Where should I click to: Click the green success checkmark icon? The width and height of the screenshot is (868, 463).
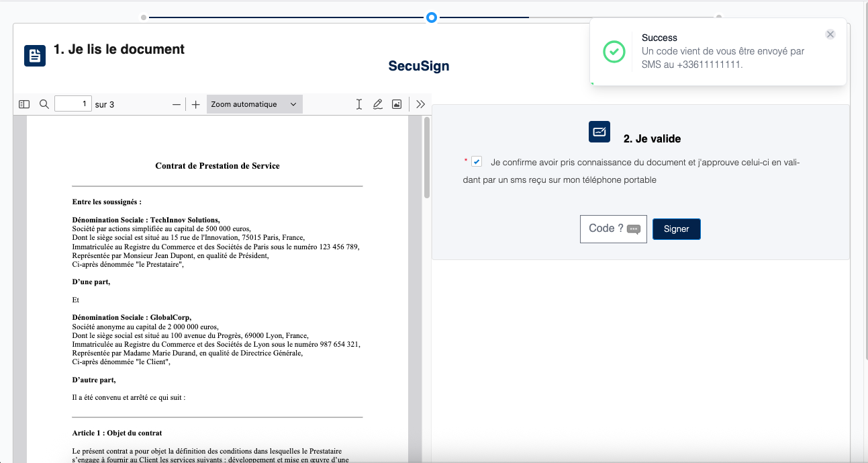pos(614,52)
